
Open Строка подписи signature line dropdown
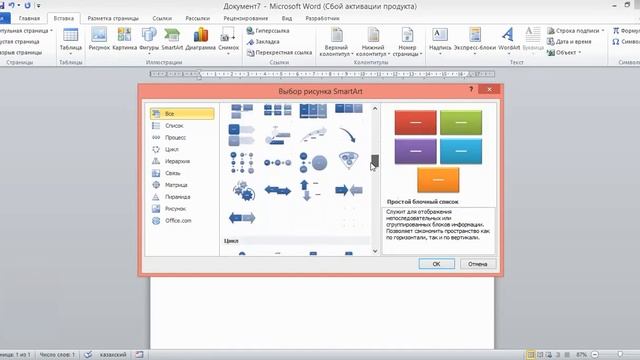point(576,31)
